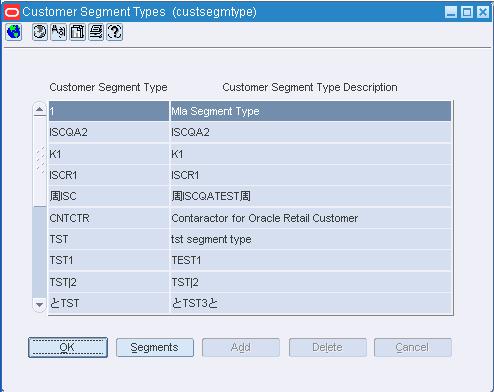The height and width of the screenshot is (392, 494).
Task: Select segment type cell '1'
Action: pos(109,111)
